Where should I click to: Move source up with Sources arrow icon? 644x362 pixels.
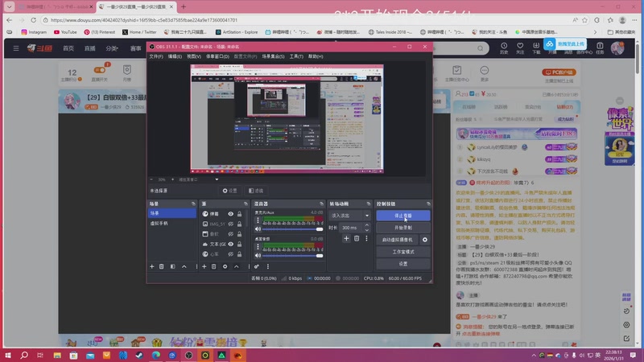tap(236, 266)
